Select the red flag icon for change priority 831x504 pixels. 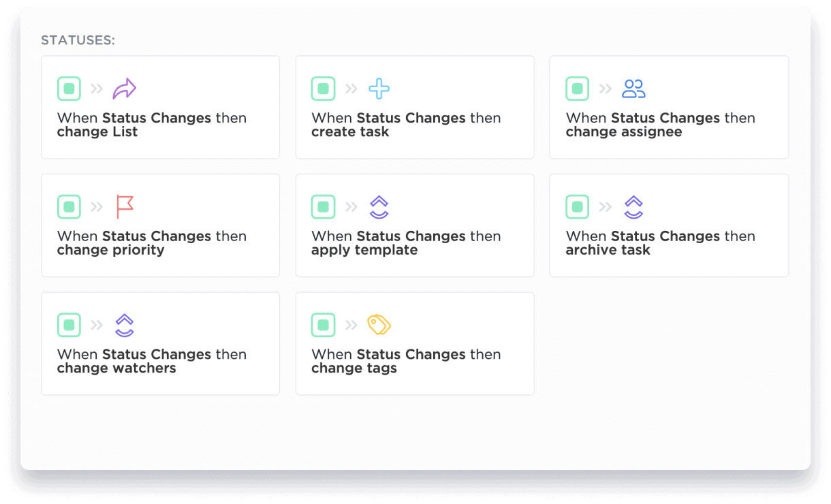coord(125,206)
